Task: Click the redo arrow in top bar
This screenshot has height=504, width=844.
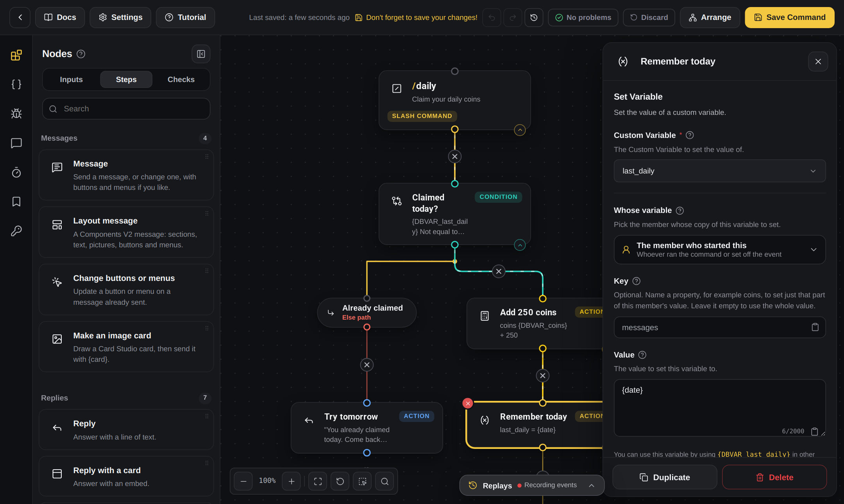Action: point(513,18)
